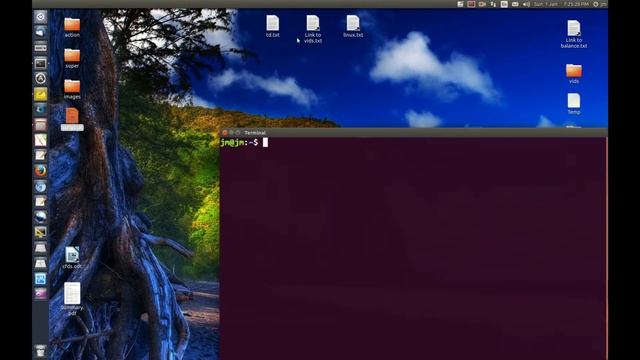Launch the Software Updater from the dock

[x=40, y=78]
